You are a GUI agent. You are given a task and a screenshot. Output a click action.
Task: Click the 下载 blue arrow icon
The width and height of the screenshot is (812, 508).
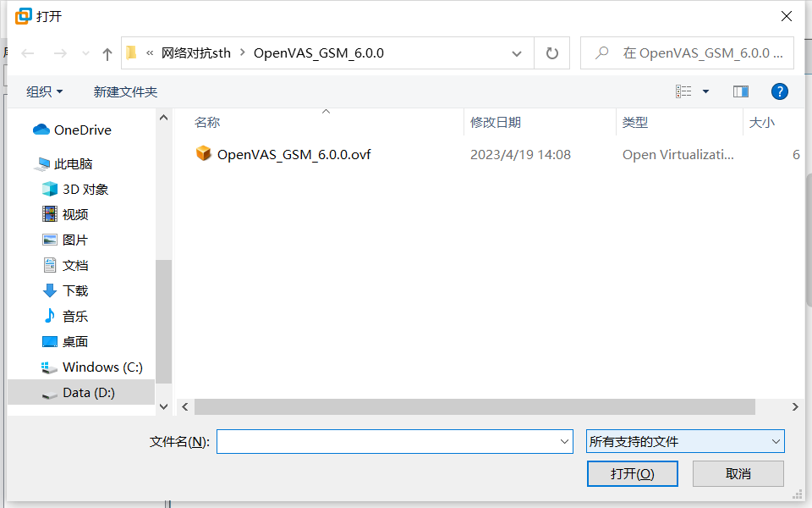click(x=50, y=290)
